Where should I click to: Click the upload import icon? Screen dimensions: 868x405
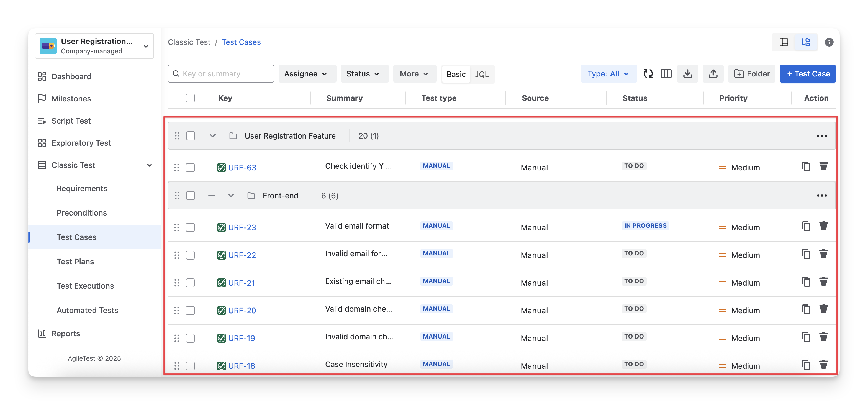pos(713,74)
